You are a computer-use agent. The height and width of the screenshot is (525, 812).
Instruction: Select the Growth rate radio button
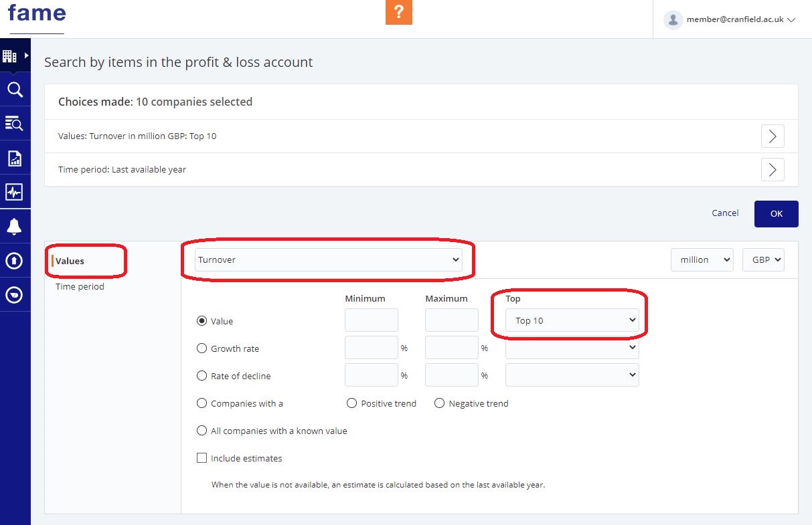[x=201, y=348]
